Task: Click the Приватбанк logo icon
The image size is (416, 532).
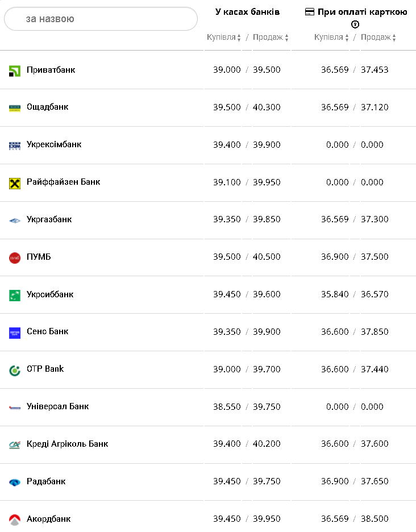Action: (15, 71)
